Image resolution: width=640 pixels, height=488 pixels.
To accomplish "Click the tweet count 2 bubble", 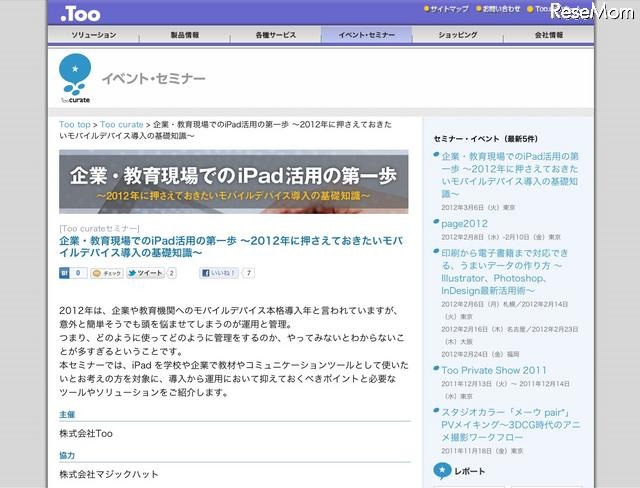I will [x=171, y=273].
